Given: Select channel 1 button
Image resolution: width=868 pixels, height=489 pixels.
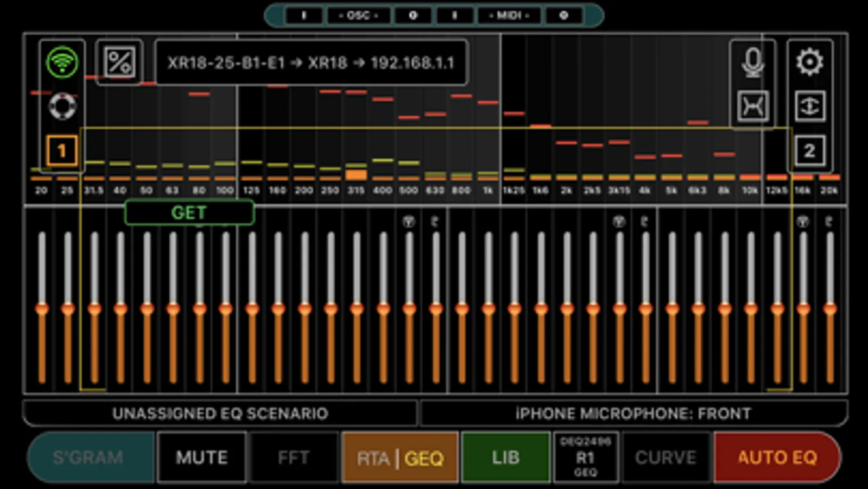Looking at the screenshot, I should pyautogui.click(x=62, y=151).
